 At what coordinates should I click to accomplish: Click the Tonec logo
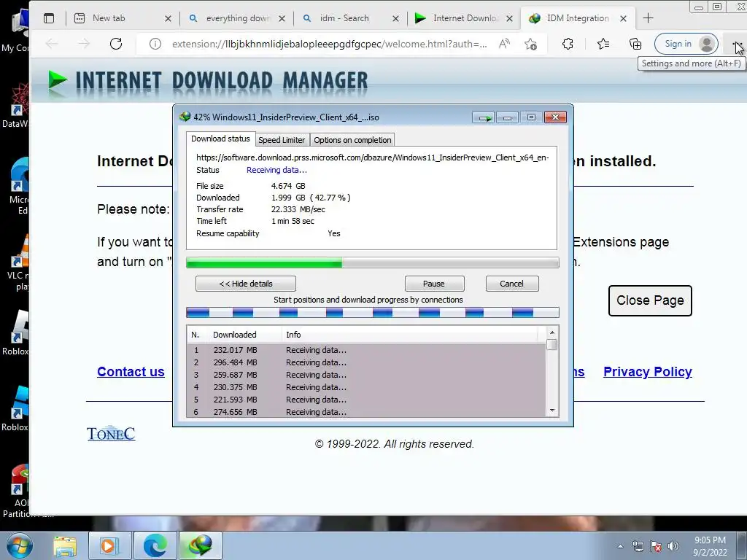pos(111,433)
